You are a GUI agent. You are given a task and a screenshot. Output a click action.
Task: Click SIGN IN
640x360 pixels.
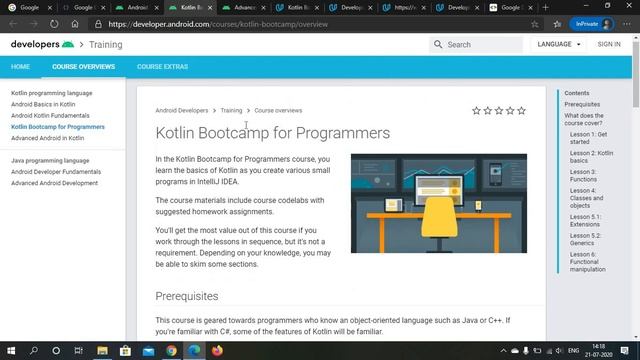pyautogui.click(x=609, y=44)
